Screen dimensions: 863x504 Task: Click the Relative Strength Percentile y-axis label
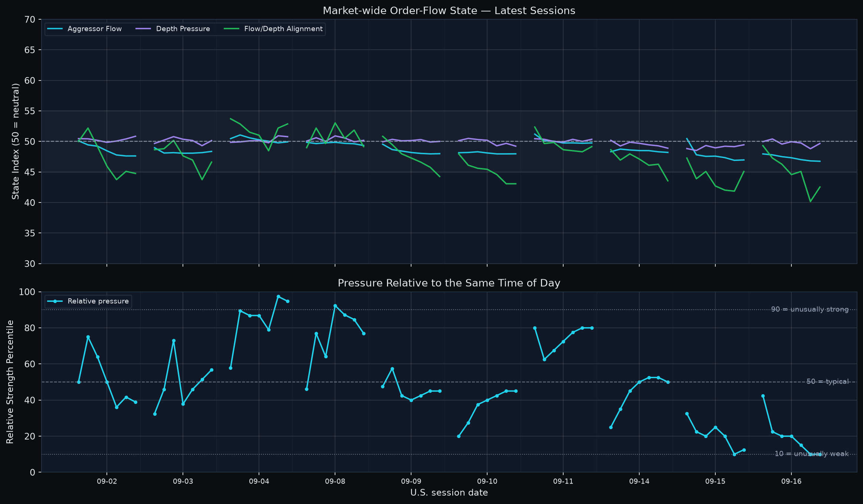[x=10, y=382]
